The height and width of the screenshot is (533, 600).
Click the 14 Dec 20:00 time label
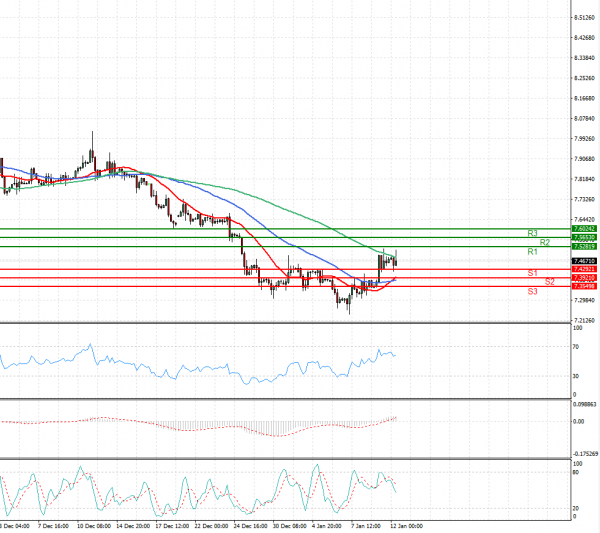point(133,526)
